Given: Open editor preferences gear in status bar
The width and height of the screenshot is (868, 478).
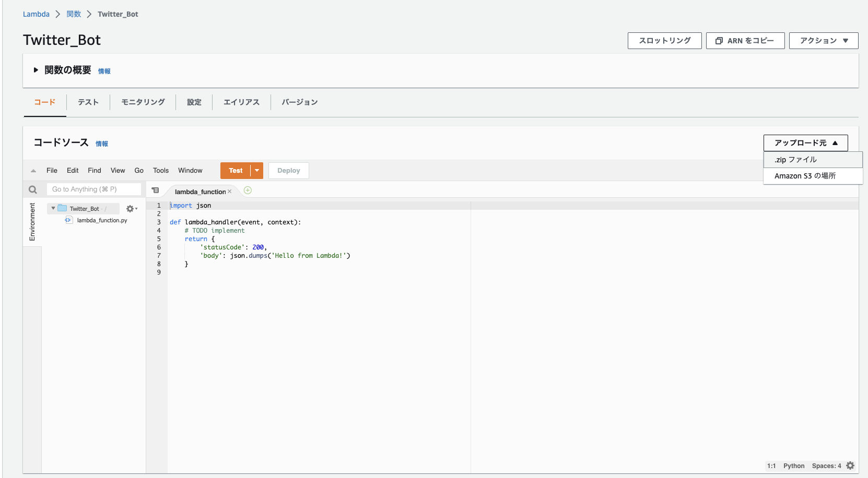Looking at the screenshot, I should coord(850,465).
